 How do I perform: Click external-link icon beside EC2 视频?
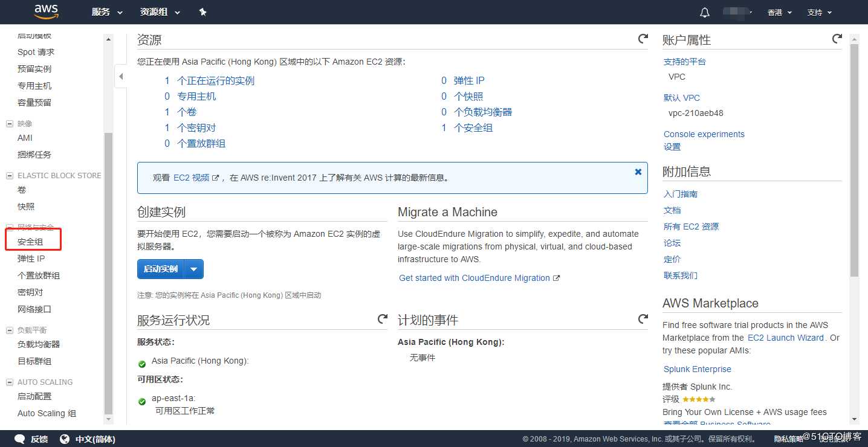click(x=216, y=178)
